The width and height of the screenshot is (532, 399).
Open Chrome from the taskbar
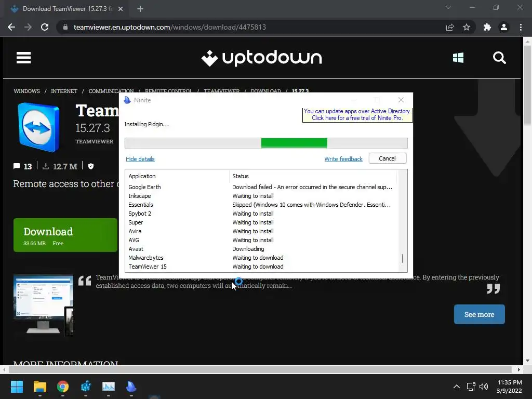point(63,387)
